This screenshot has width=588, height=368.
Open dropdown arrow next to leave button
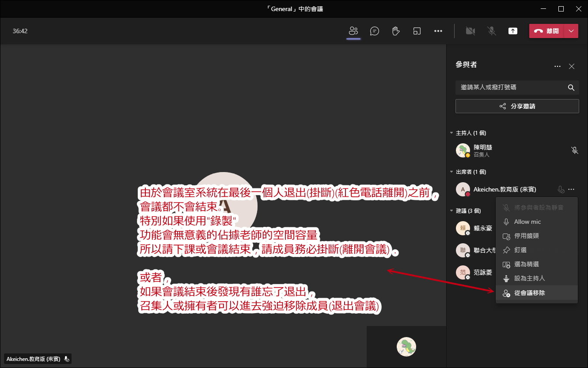571,31
